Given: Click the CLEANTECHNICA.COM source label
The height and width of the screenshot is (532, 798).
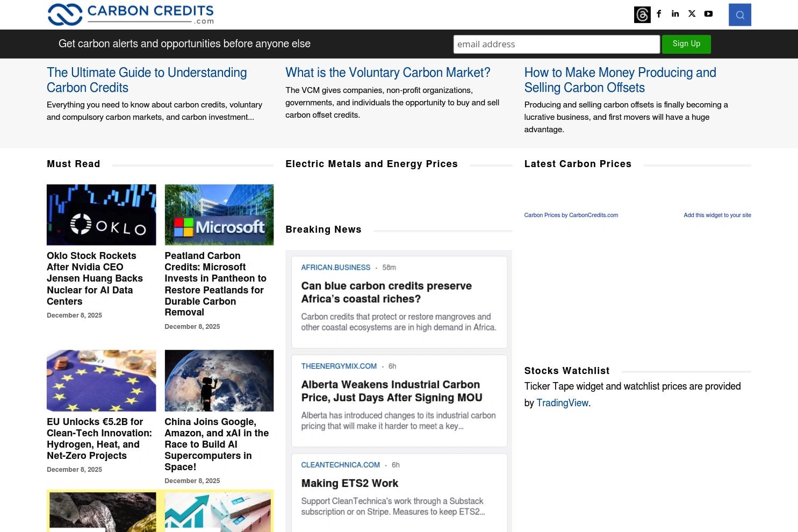Looking at the screenshot, I should coord(341,465).
